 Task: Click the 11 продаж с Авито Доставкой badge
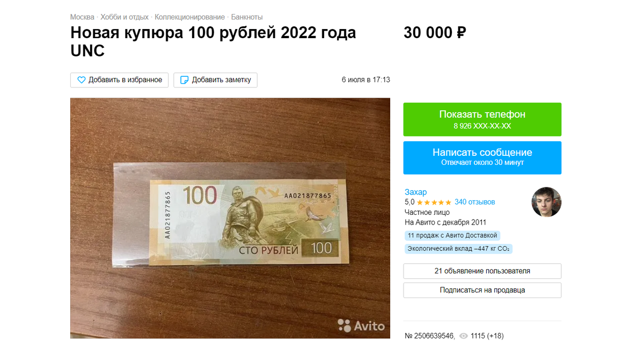(x=452, y=235)
